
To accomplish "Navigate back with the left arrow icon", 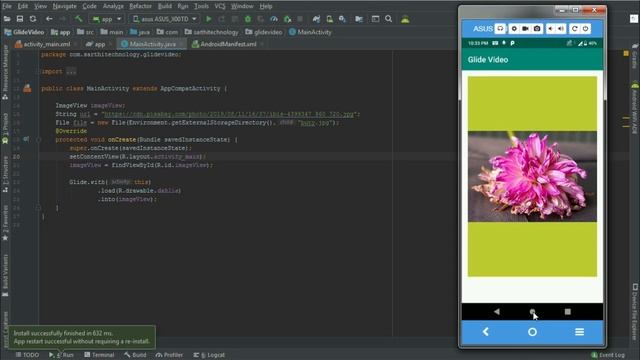I will pyautogui.click(x=49, y=19).
